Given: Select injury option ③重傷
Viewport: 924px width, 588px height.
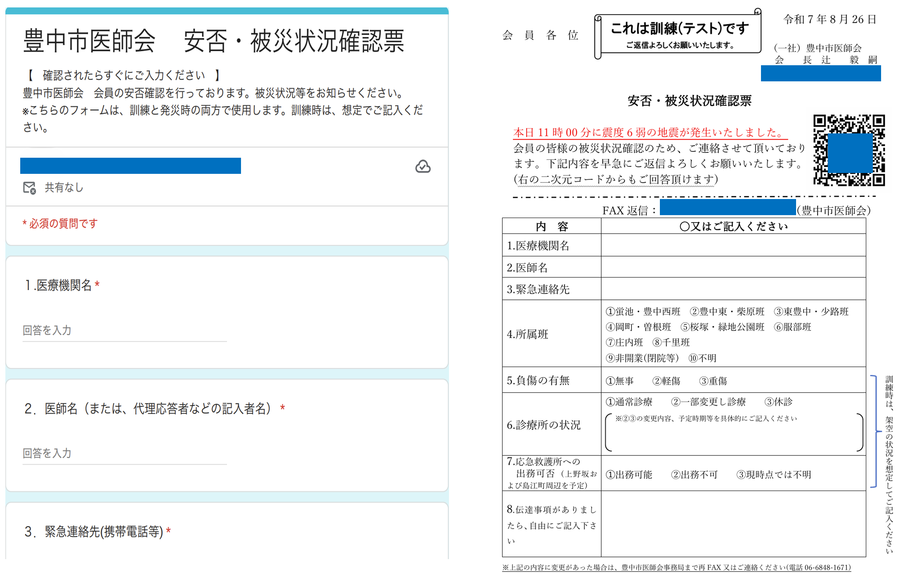Looking at the screenshot, I should coord(713,381).
